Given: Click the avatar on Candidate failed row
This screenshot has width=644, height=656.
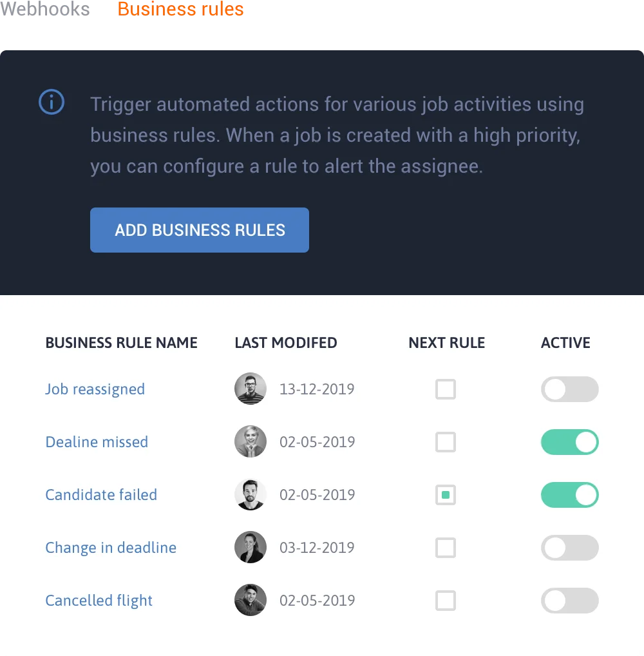Looking at the screenshot, I should [251, 494].
